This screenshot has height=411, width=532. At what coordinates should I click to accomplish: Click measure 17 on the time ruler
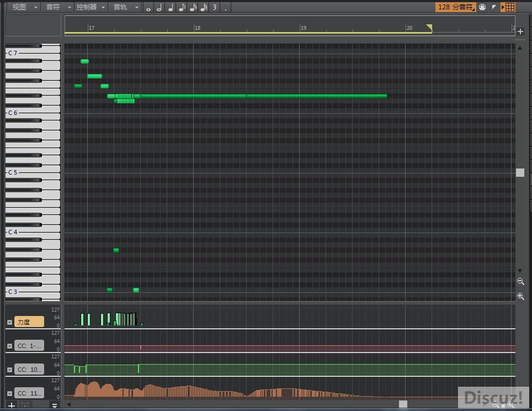pyautogui.click(x=92, y=28)
